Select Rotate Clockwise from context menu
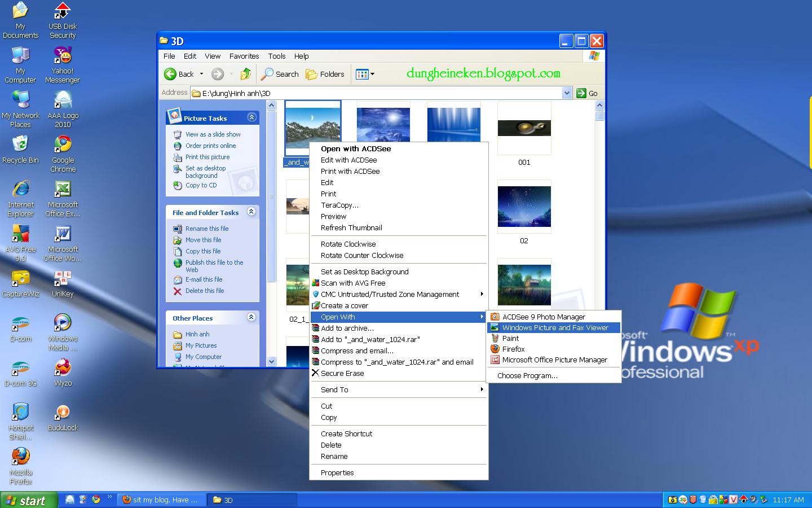The height and width of the screenshot is (508, 812). (x=399, y=244)
